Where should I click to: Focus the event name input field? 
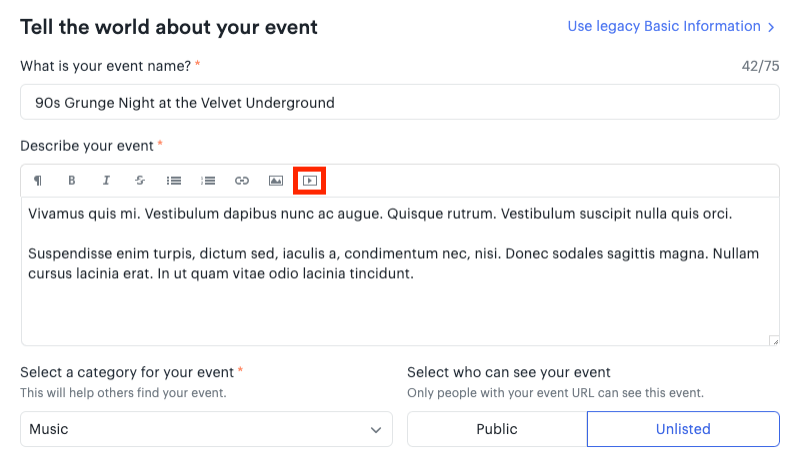[x=400, y=102]
